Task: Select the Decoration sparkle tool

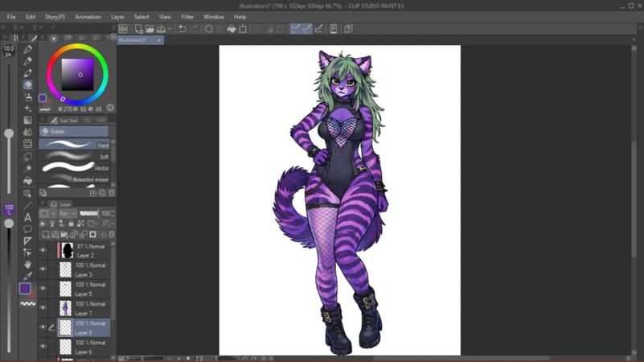Action: tap(27, 109)
